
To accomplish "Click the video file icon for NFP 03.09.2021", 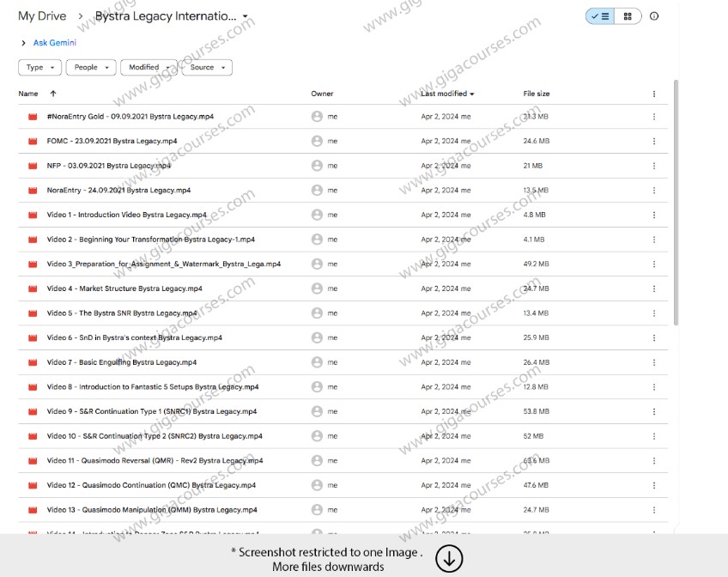I will (x=33, y=166).
